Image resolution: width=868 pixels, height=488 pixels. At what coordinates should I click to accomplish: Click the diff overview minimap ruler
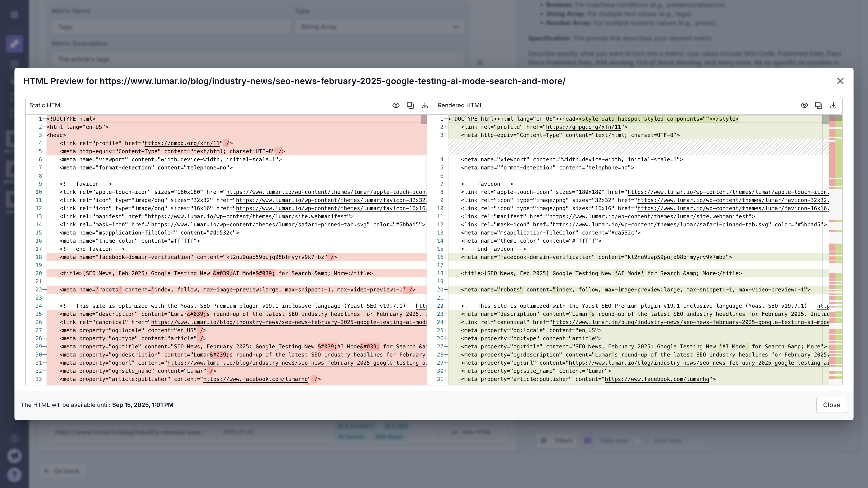[835, 250]
